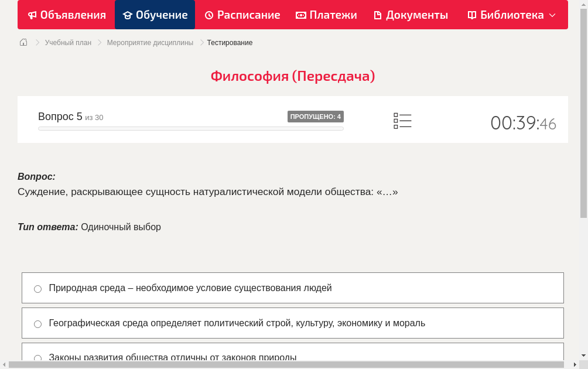Viewport: 588px width, 369px height.
Task: Open the Объявления menu item
Action: [x=67, y=15]
